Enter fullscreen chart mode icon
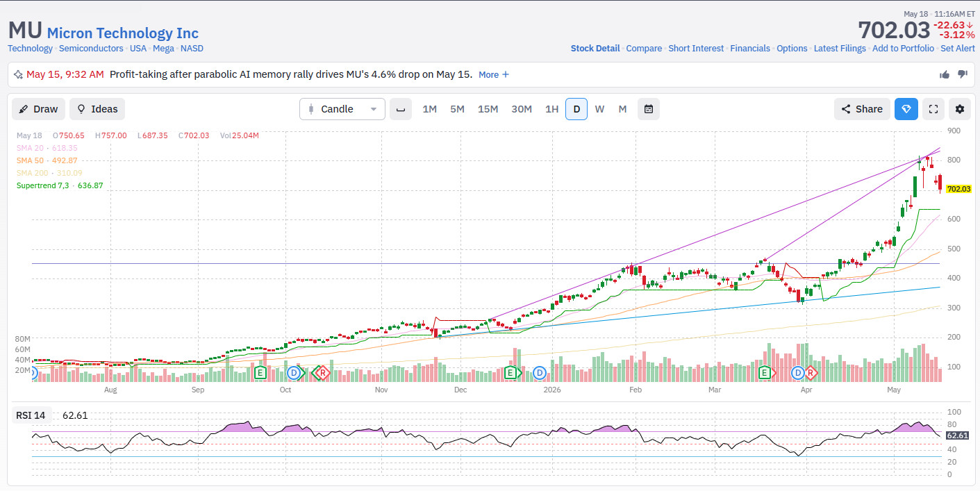Screen dimensions: 980x491 click(933, 109)
